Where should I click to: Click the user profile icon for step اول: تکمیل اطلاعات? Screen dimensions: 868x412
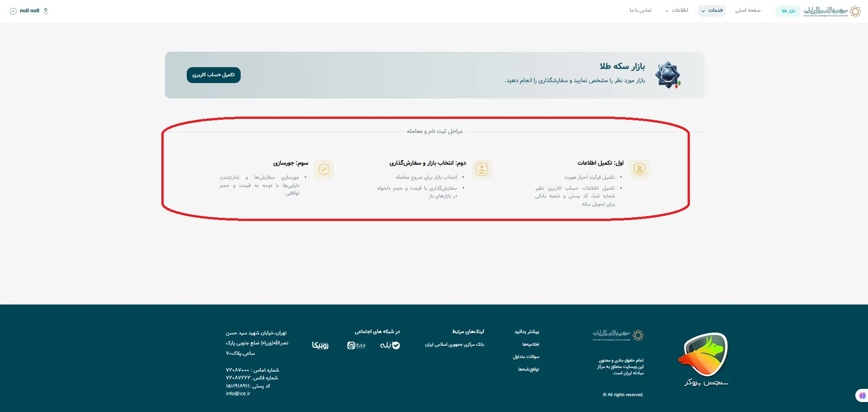tap(640, 169)
